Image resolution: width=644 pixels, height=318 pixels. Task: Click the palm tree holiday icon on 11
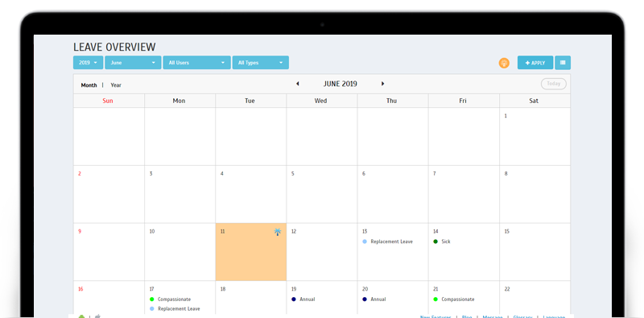tap(278, 232)
